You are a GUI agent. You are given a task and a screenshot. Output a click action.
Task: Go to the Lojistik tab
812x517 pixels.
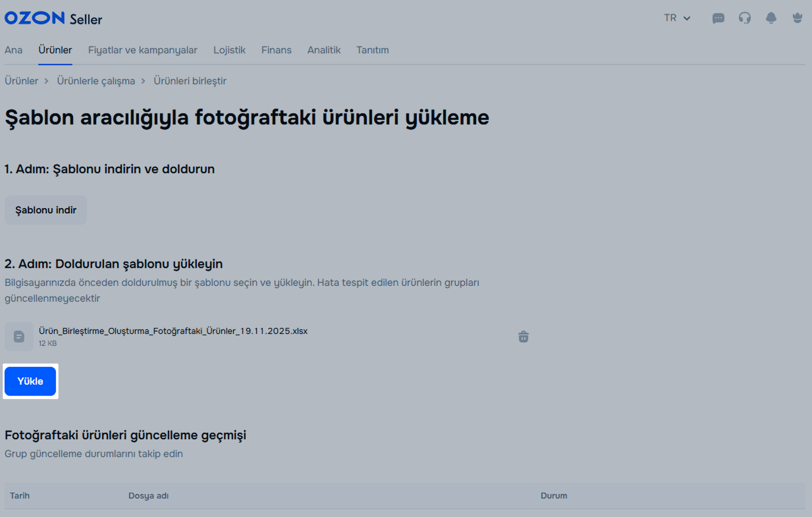(x=229, y=50)
